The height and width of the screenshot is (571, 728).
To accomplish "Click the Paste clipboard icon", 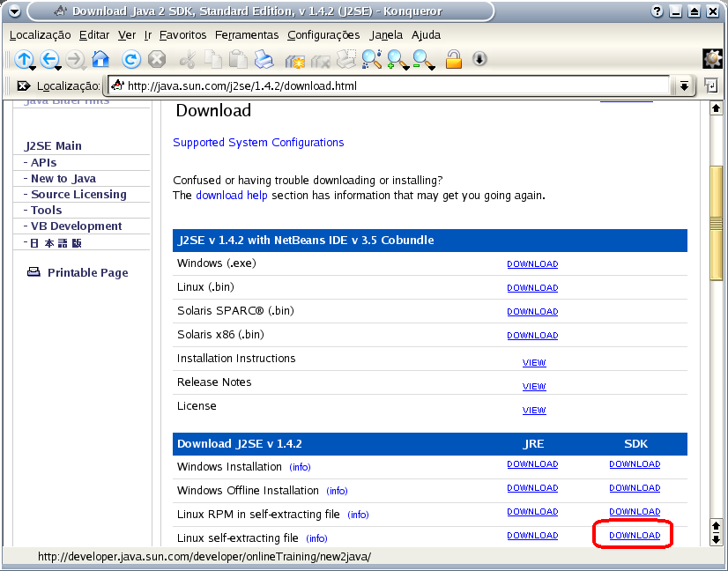I will click(x=239, y=59).
